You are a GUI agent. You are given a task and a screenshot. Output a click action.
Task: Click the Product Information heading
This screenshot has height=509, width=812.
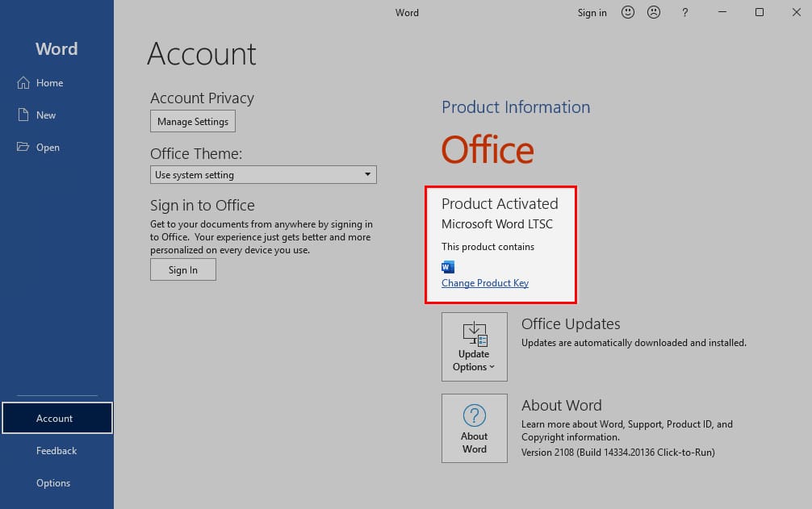[x=516, y=107]
